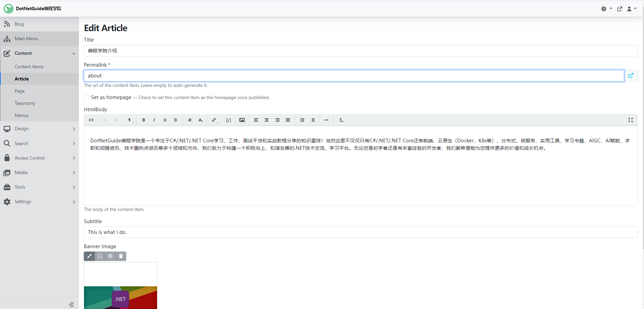This screenshot has height=309, width=644.
Task: Toggle HTML code view in editor
Action: (x=91, y=120)
